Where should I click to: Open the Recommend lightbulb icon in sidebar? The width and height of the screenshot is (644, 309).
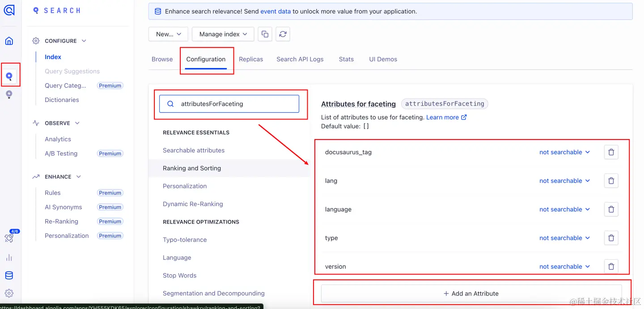click(9, 94)
